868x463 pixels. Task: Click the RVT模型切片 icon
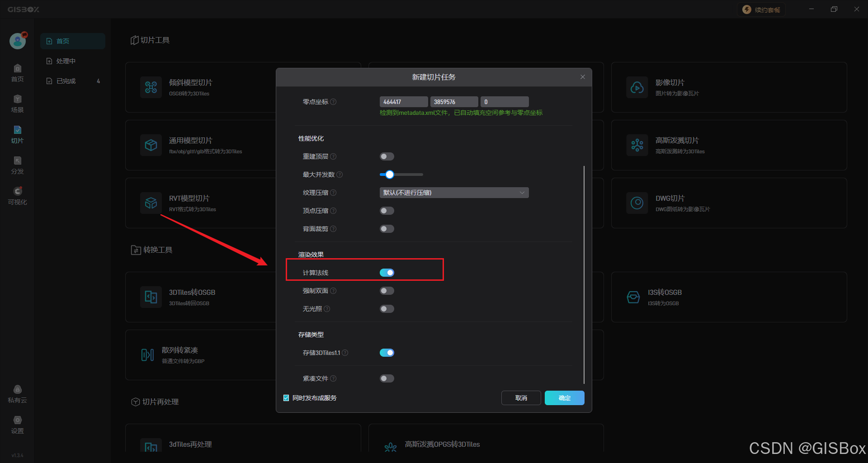[151, 203]
